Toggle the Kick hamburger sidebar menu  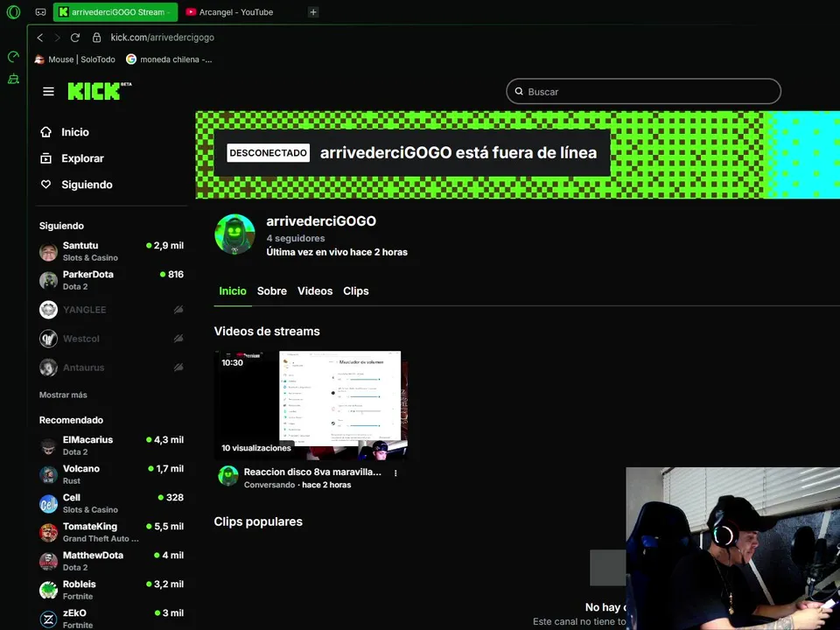[48, 92]
